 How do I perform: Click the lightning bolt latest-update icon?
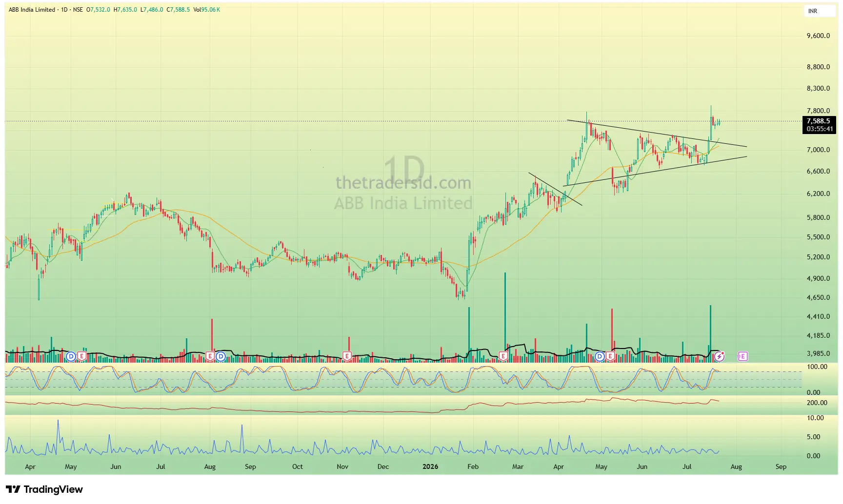pos(719,356)
